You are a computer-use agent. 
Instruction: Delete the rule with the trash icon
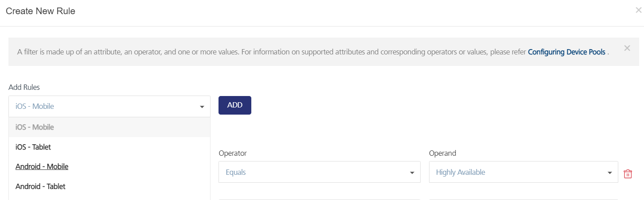pyautogui.click(x=628, y=174)
